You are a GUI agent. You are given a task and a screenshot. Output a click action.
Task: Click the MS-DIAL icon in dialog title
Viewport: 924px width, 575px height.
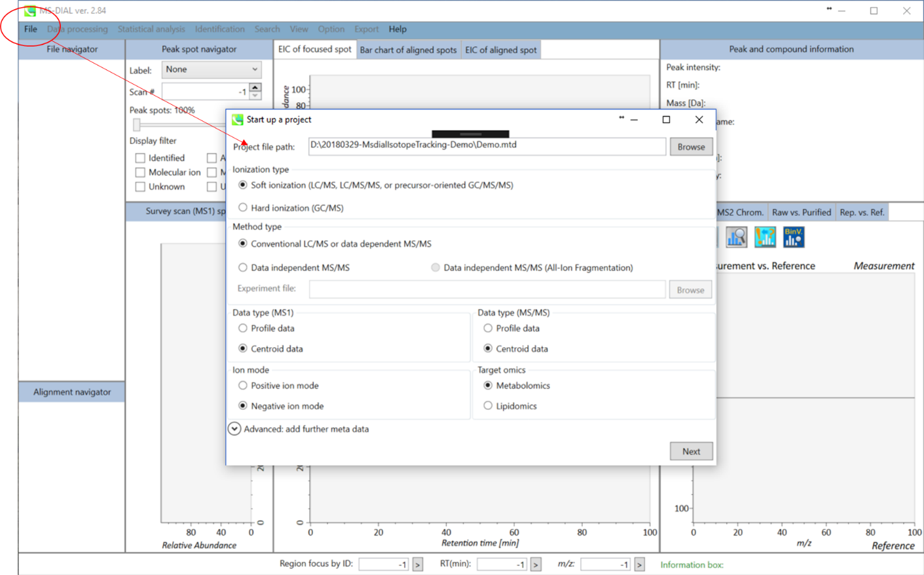[x=237, y=119]
